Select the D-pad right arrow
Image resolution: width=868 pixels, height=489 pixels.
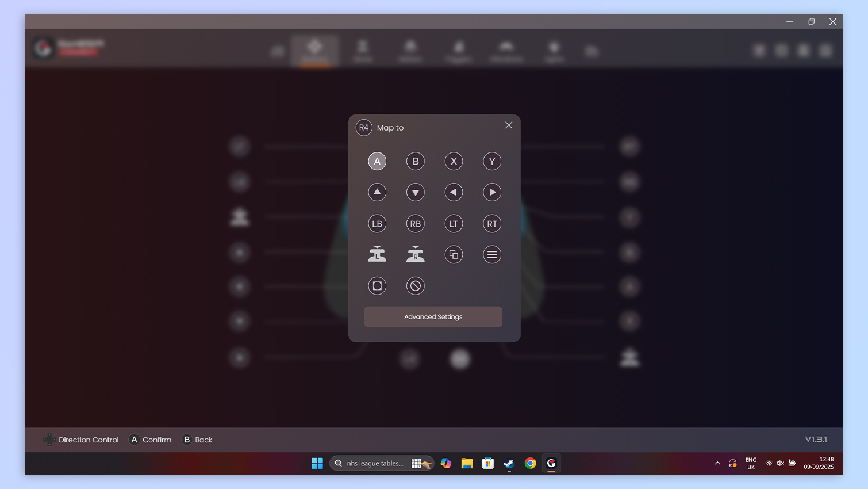[492, 193]
